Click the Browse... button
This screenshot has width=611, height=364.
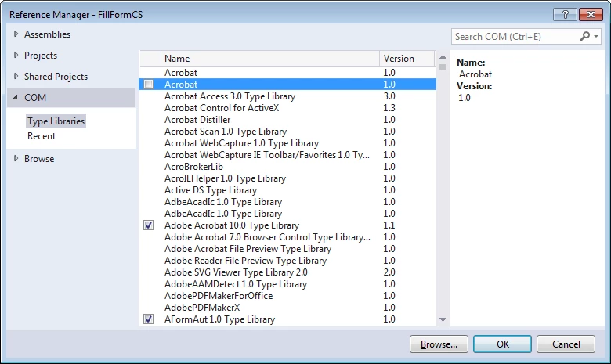coord(439,344)
